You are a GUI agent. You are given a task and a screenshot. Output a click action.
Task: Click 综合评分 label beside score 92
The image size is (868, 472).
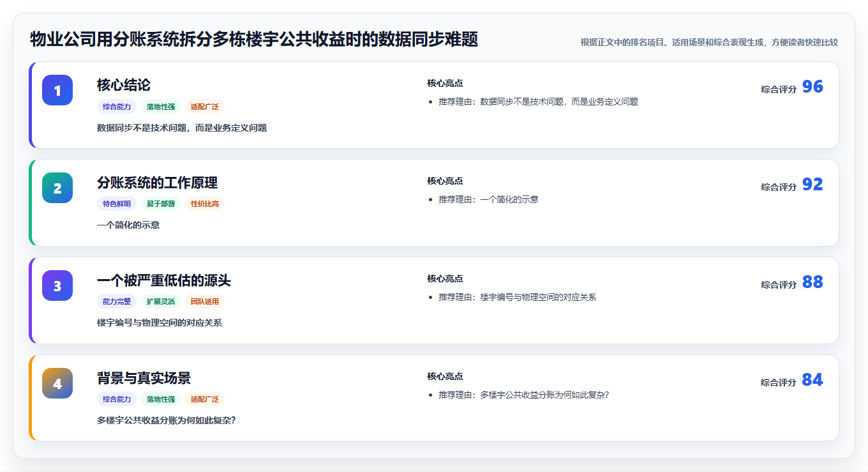tap(779, 187)
